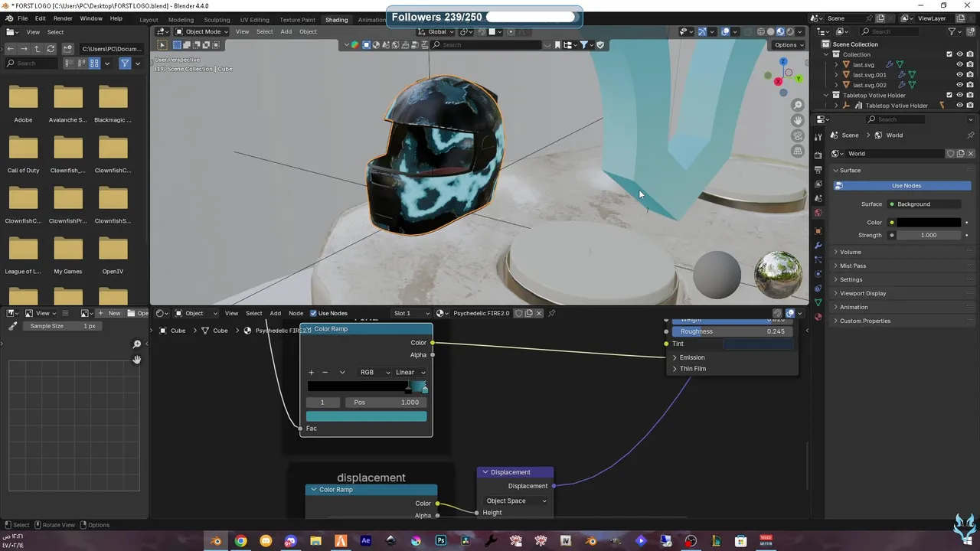
Task: Enable wireframe viewport shading mode
Action: [x=761, y=31]
